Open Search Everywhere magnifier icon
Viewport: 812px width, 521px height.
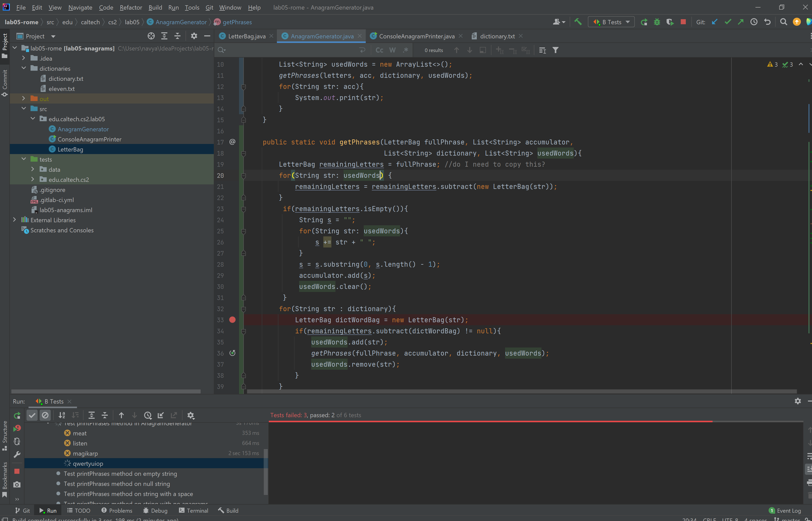pyautogui.click(x=783, y=22)
